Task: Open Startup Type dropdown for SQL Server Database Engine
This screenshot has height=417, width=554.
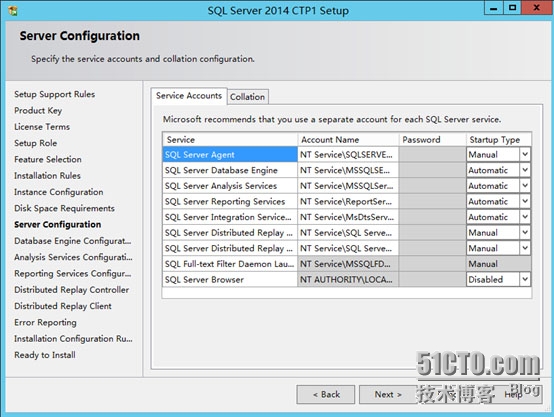Action: (525, 170)
